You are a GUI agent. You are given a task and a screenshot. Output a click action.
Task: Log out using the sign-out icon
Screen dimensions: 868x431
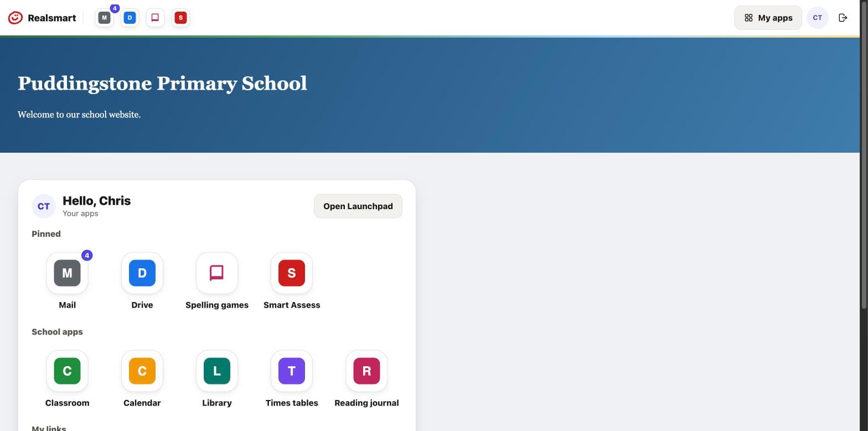843,18
